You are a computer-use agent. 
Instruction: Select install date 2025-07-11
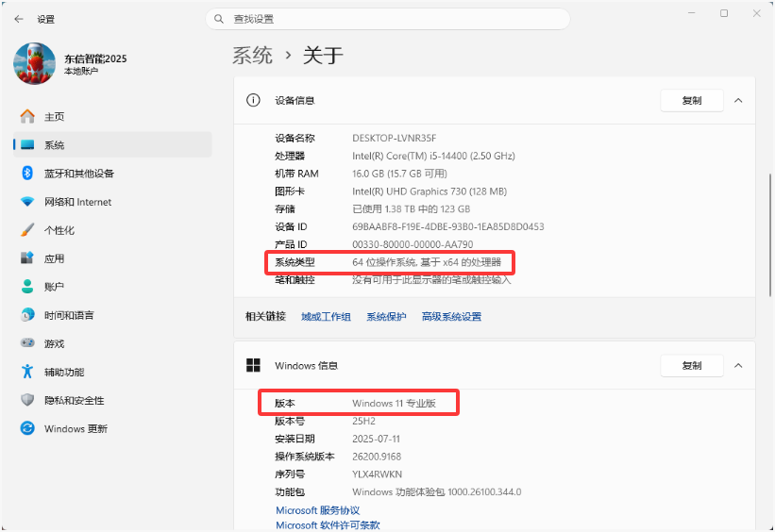click(x=376, y=440)
